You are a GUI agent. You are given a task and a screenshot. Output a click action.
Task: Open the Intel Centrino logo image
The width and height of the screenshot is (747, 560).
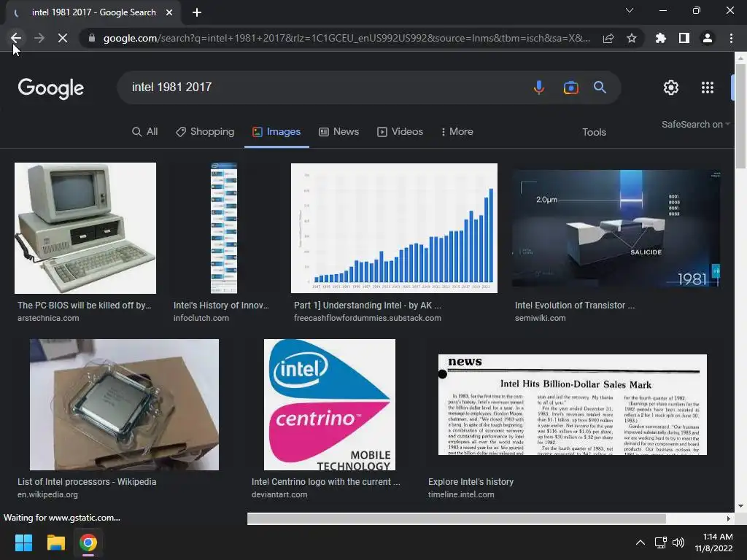click(x=330, y=404)
